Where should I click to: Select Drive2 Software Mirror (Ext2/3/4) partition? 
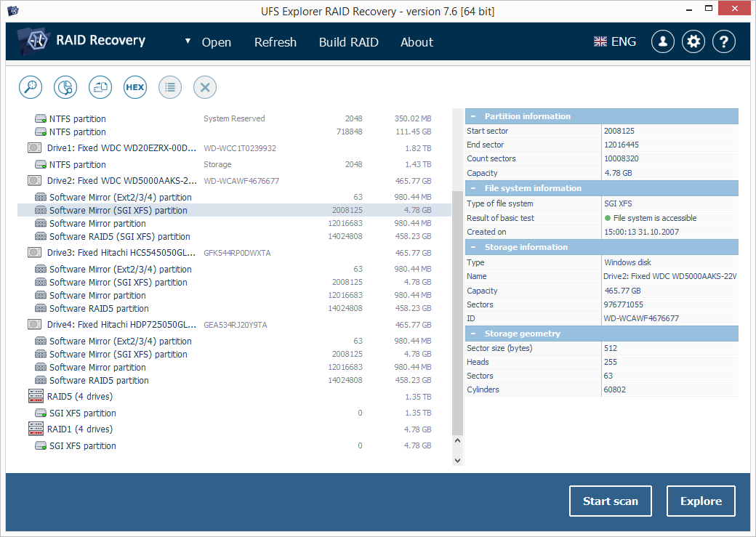[x=234, y=197]
